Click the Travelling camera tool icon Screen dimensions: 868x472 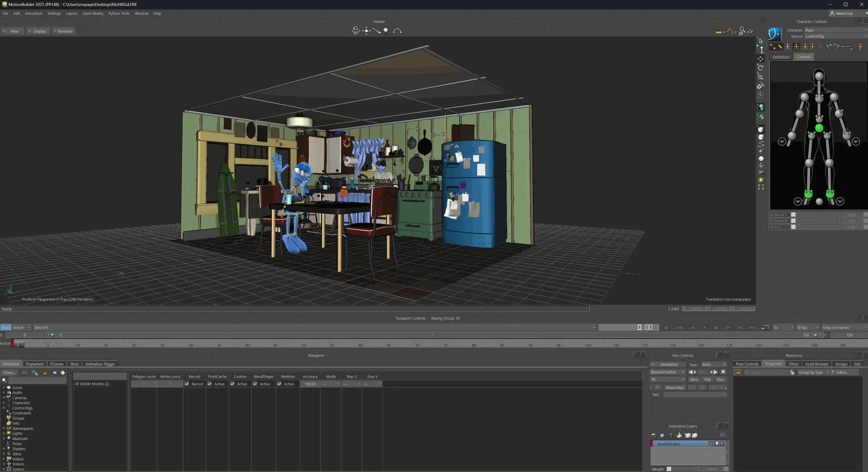coord(367,31)
